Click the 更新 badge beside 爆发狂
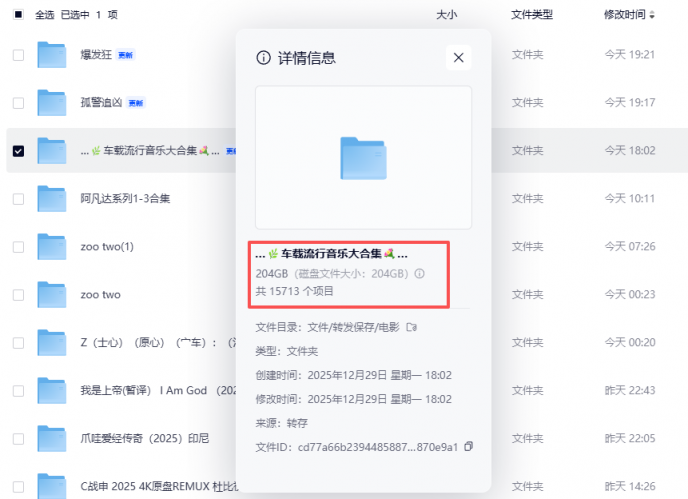688x499 pixels. pos(125,55)
